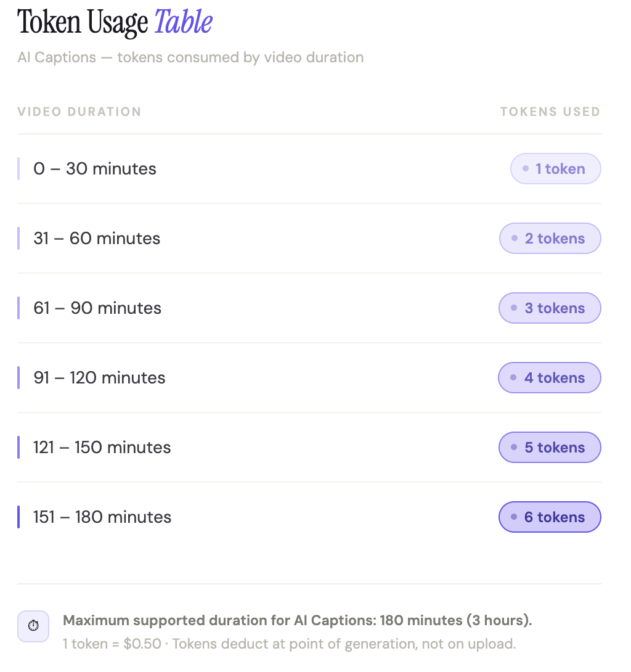Select the '31 – 60 minutes' duration text
The height and width of the screenshot is (672, 631).
(x=97, y=239)
